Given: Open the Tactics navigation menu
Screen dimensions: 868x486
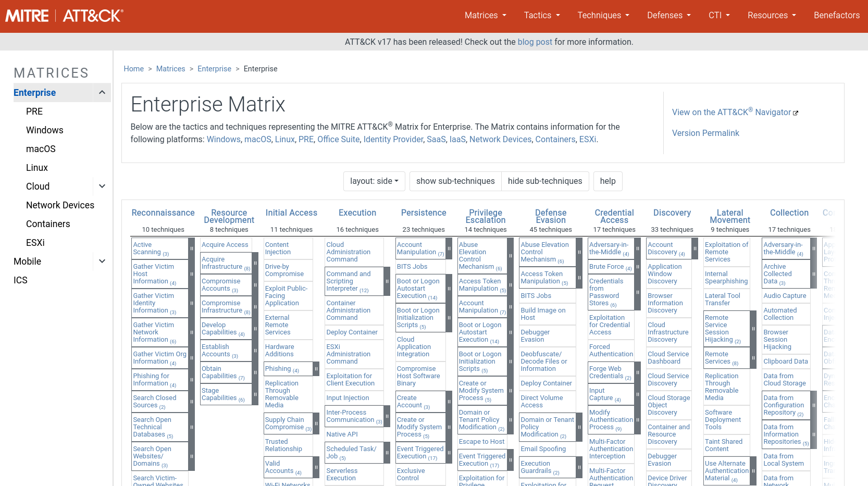Looking at the screenshot, I should tap(542, 16).
